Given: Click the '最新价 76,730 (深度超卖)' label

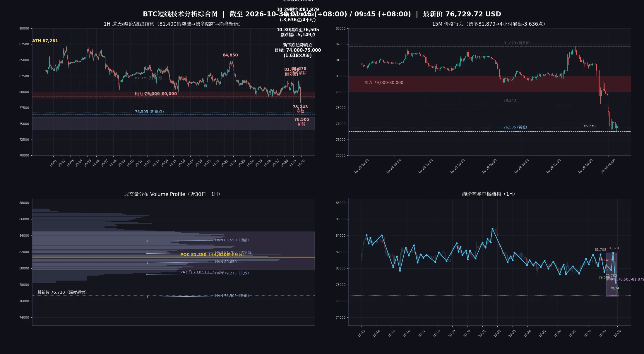Looking at the screenshot, I should tap(62, 292).
